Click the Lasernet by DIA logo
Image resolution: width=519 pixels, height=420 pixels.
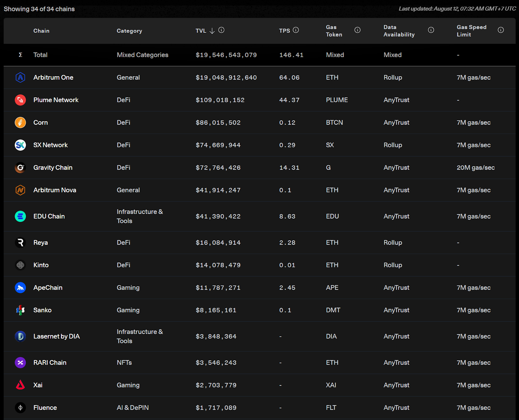20,336
